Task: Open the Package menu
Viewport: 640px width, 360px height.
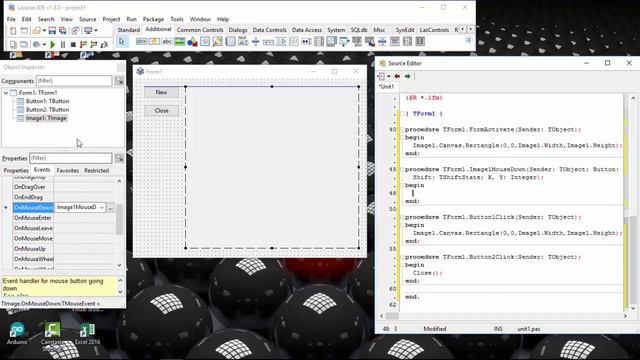Action: pos(153,19)
